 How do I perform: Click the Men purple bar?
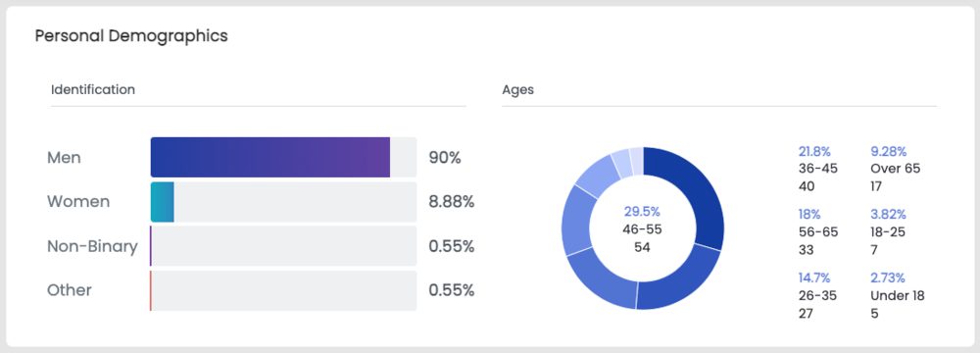(270, 157)
